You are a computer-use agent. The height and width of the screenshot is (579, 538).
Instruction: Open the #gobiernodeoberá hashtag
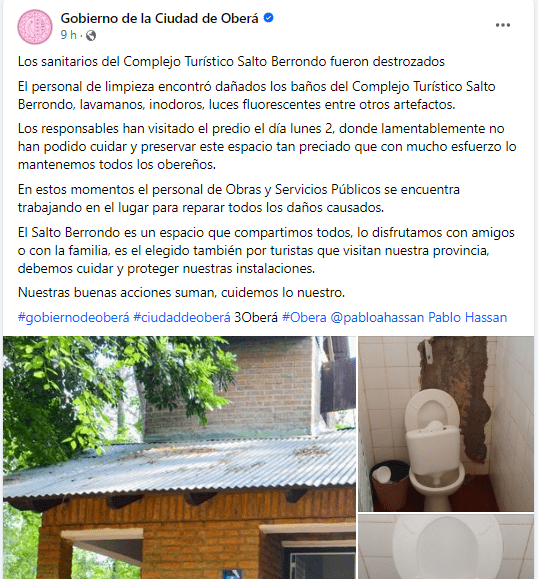pyautogui.click(x=73, y=317)
